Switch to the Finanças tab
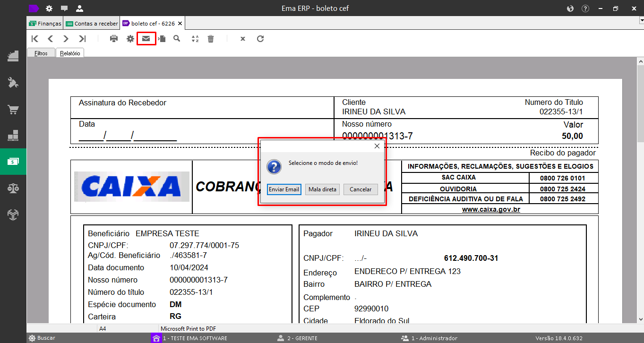 [x=45, y=24]
